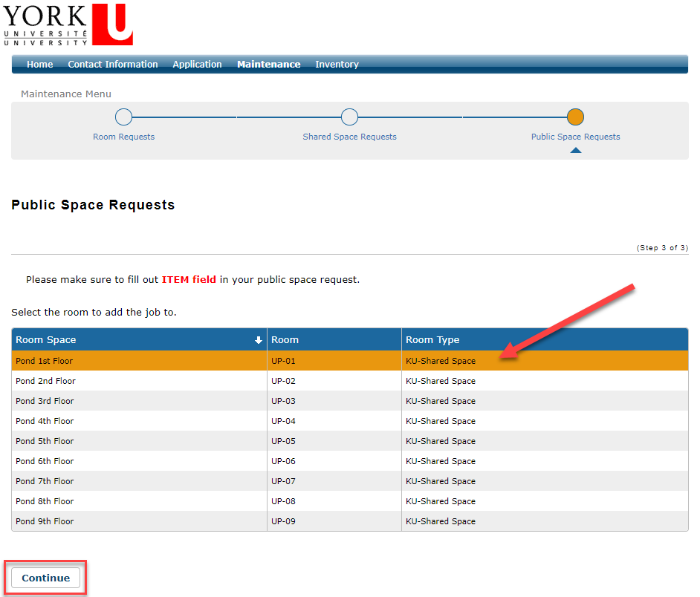
Task: Select the Maintenance menu item
Action: click(269, 65)
